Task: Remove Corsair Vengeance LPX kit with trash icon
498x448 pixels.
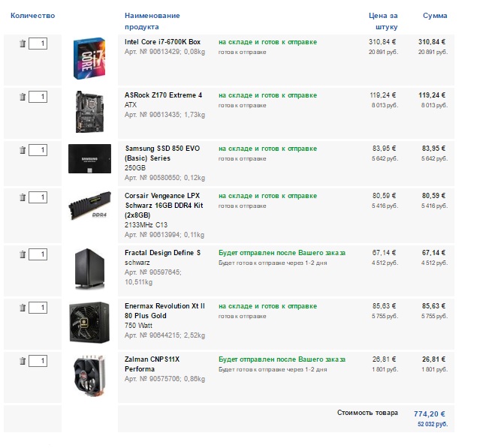Action: (23, 197)
